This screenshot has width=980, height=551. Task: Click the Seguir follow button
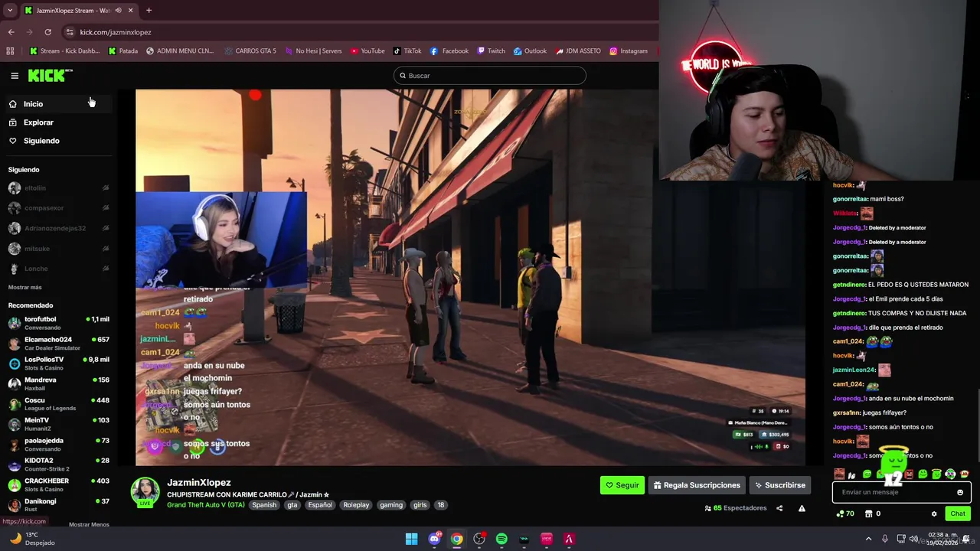point(622,485)
